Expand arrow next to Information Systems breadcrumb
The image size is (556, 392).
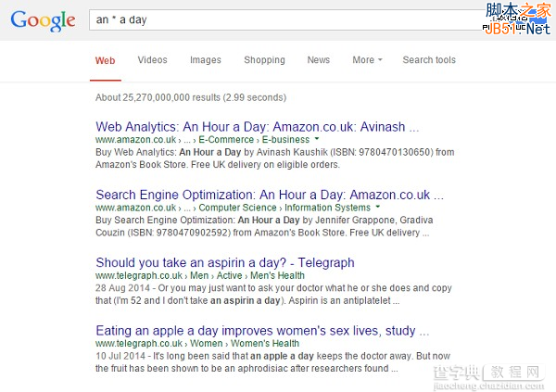(378, 207)
